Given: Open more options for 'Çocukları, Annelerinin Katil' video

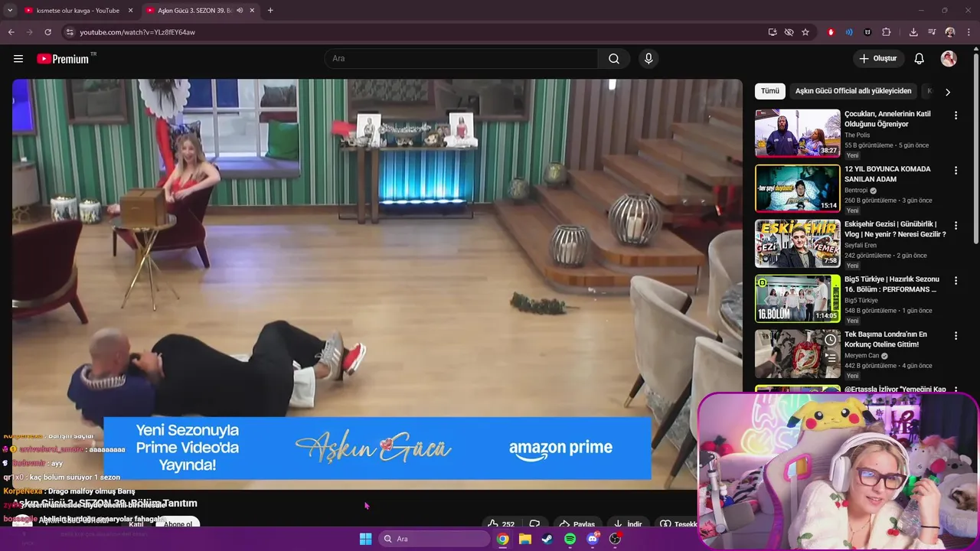Looking at the screenshot, I should [x=955, y=116].
